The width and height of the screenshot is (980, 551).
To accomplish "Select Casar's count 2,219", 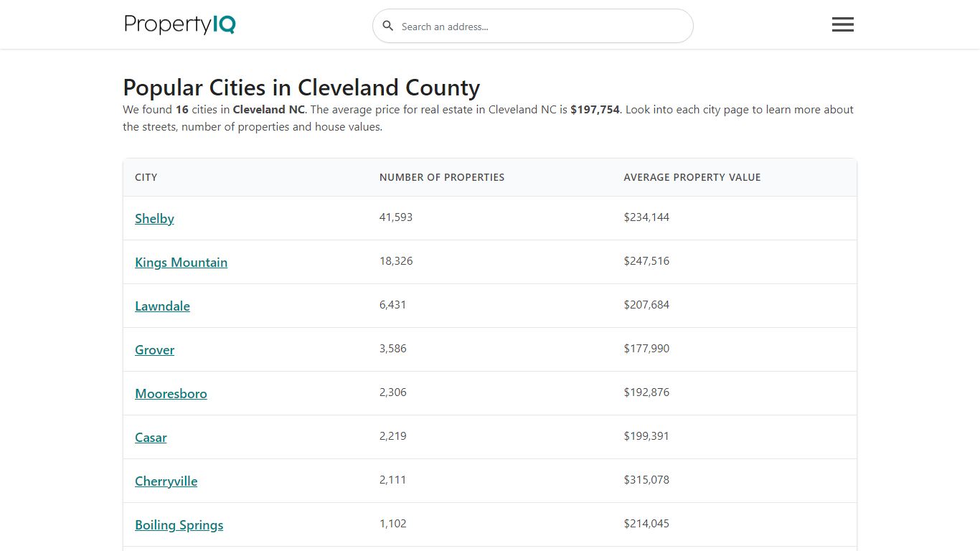I will coord(392,436).
